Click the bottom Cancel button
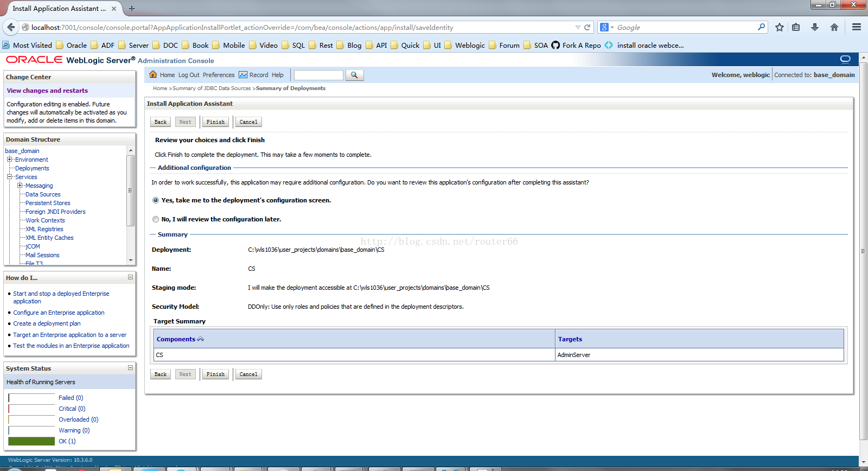The height and width of the screenshot is (471, 868). coord(248,374)
